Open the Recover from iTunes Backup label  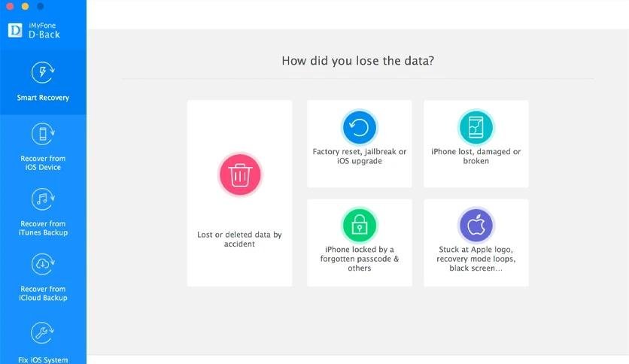pos(43,228)
